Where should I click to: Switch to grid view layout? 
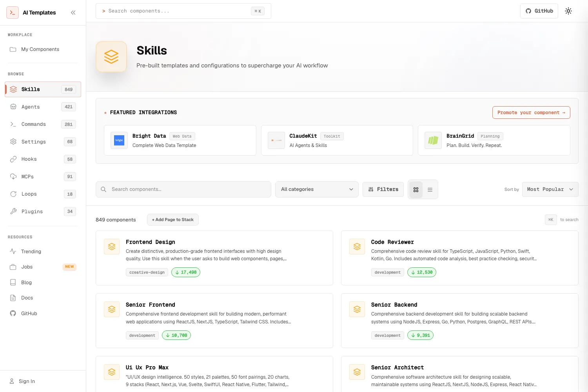coord(416,190)
